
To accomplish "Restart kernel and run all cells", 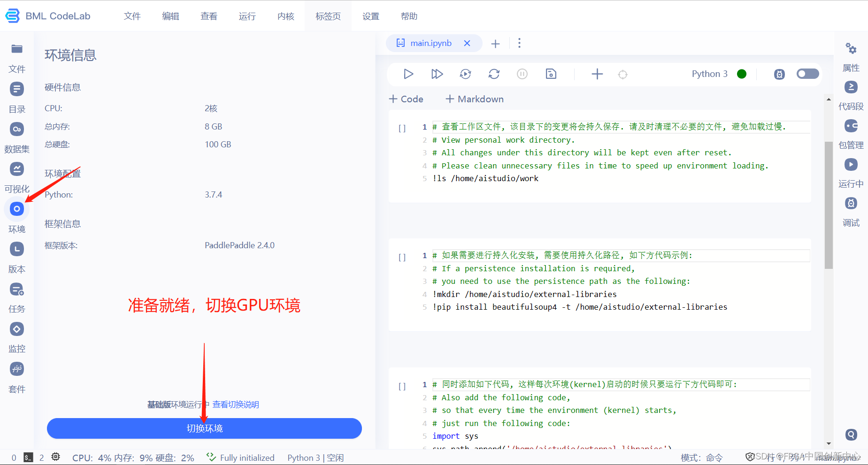I will pos(466,74).
